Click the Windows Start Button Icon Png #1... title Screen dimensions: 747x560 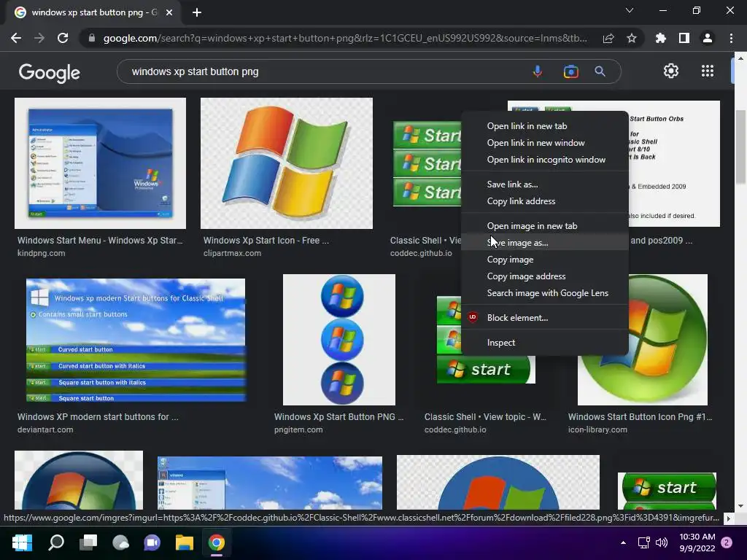[640, 416]
